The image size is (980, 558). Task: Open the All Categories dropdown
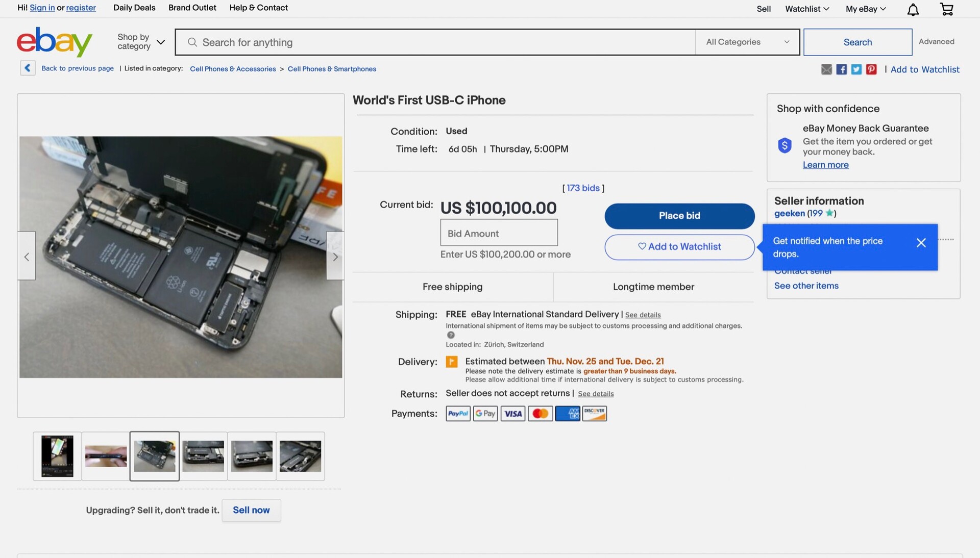pyautogui.click(x=747, y=42)
